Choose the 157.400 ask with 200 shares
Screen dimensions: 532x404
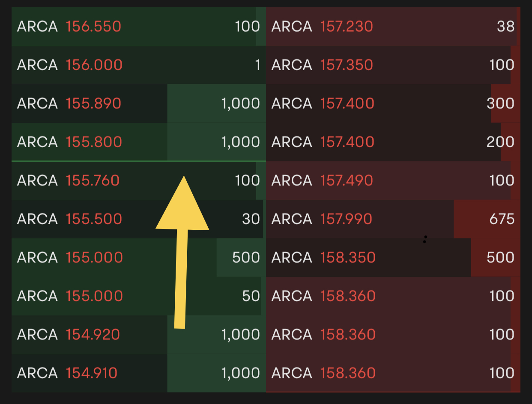[393, 142]
